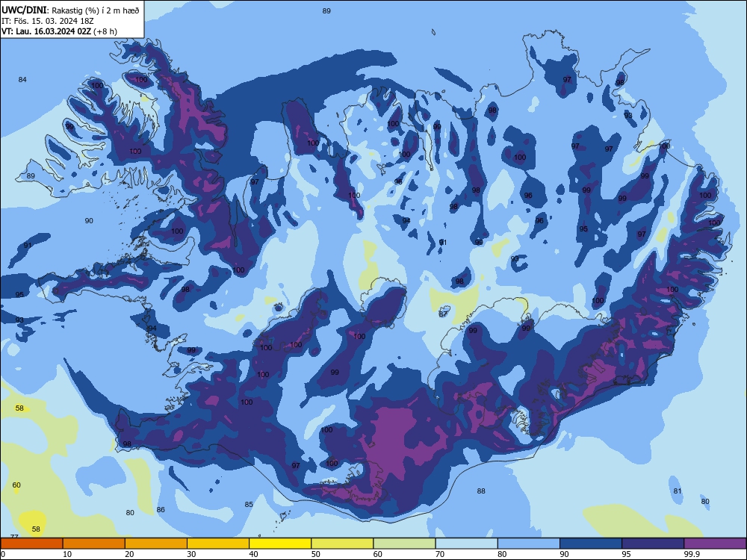Select the dark blue 90–95 legend swatch

pyautogui.click(x=591, y=544)
